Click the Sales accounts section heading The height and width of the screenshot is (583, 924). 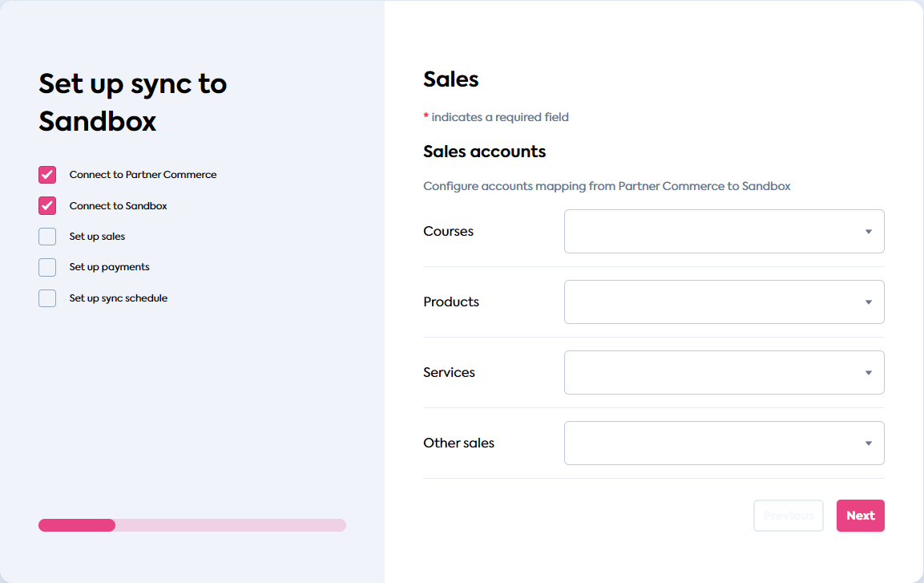[x=484, y=152]
